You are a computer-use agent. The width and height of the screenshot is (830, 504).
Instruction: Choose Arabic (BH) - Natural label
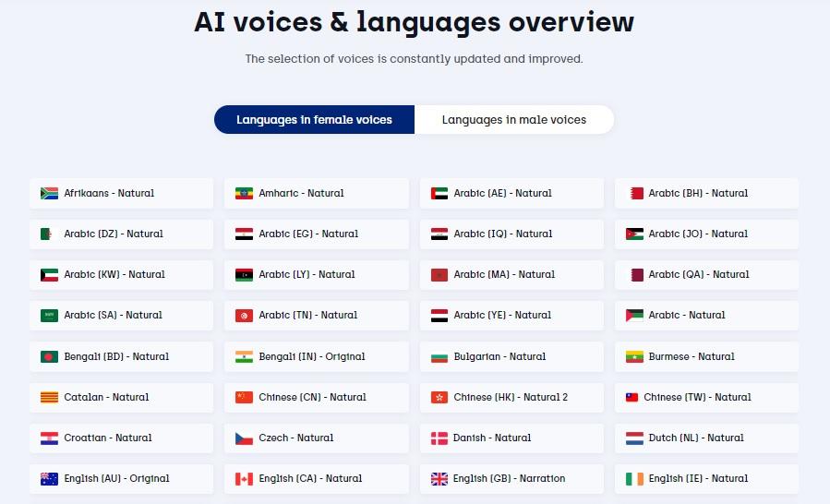pyautogui.click(x=698, y=193)
